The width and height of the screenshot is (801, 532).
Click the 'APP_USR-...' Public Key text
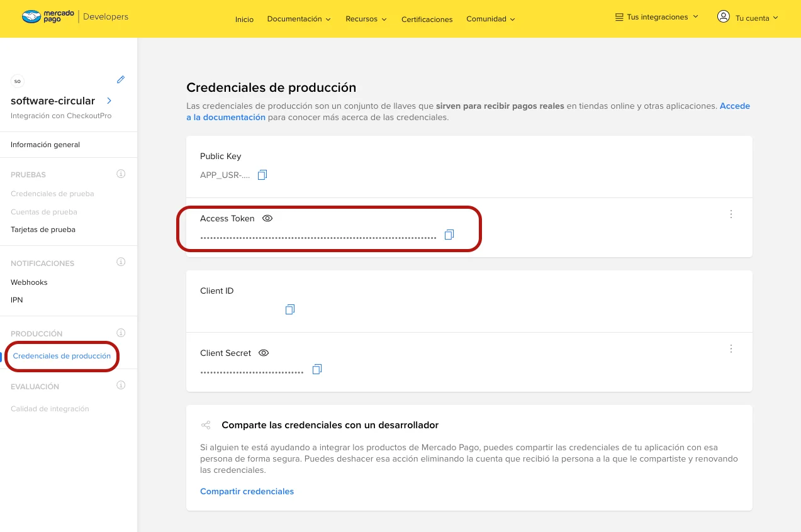click(x=225, y=175)
